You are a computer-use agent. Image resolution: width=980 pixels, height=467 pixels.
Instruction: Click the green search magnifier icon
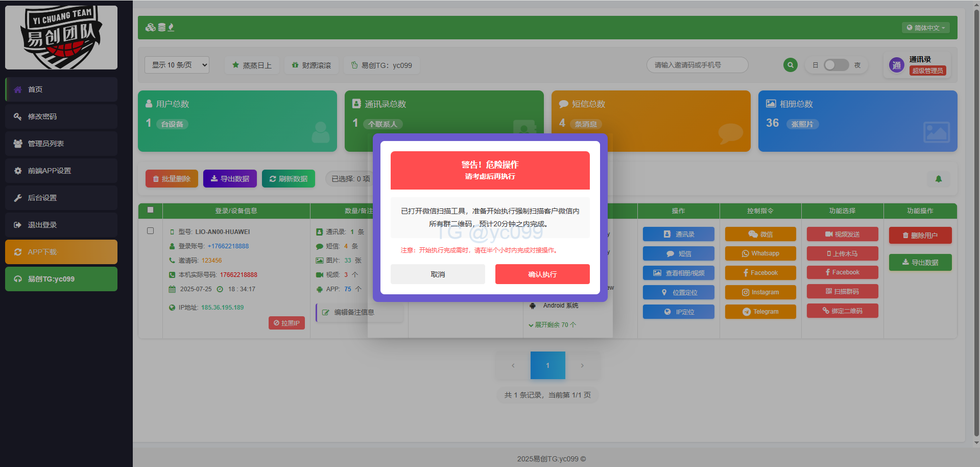790,65
